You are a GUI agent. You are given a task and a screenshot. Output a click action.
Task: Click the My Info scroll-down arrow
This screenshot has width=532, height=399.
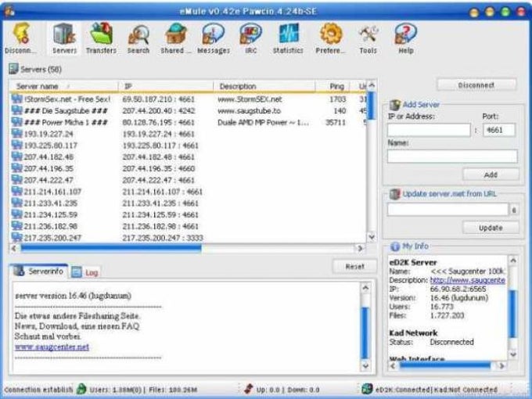tap(513, 354)
